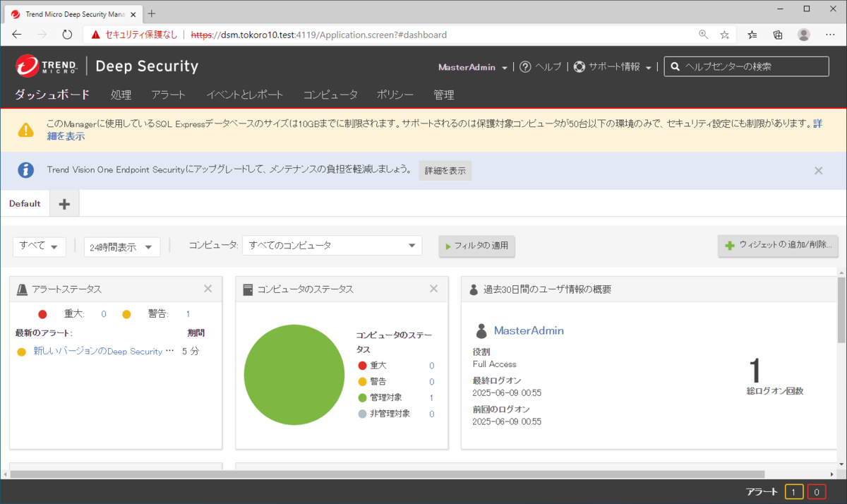
Task: Open the browser profile avatar
Action: 804,35
